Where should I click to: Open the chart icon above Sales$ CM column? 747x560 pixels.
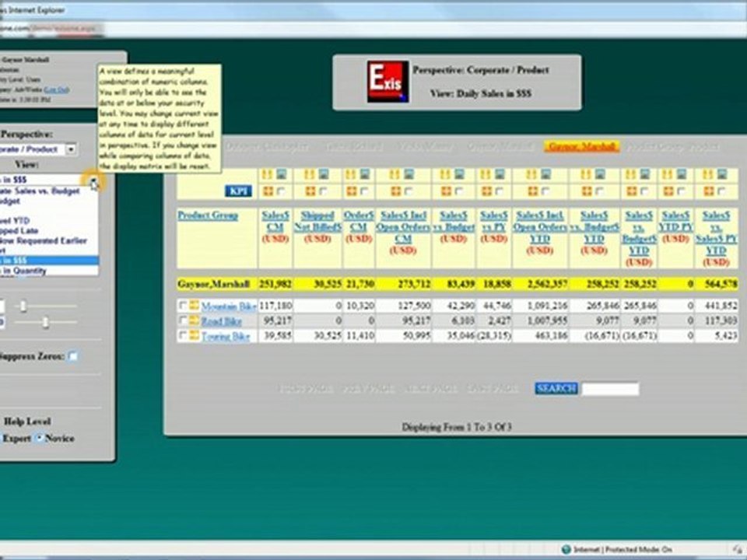coord(281,173)
